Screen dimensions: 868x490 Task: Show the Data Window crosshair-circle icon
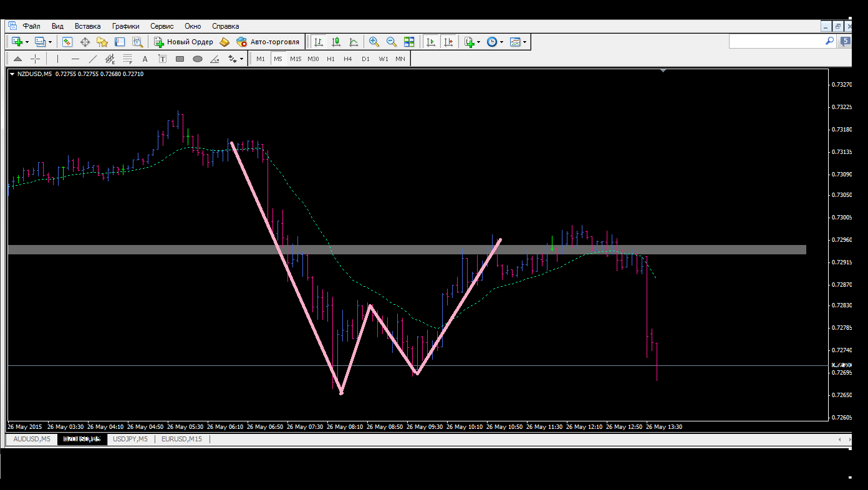85,42
